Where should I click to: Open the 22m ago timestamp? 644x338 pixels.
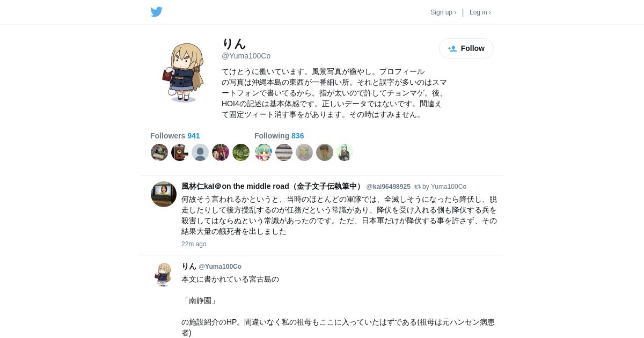(x=194, y=244)
